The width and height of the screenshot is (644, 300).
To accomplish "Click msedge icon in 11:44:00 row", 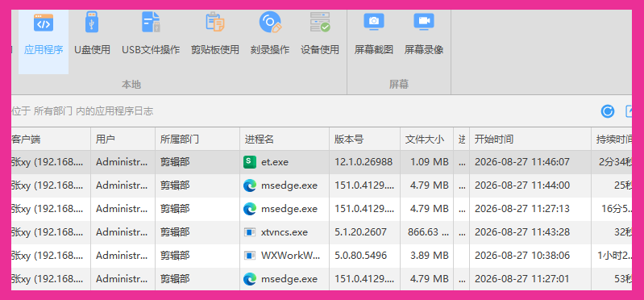I will pyautogui.click(x=250, y=185).
